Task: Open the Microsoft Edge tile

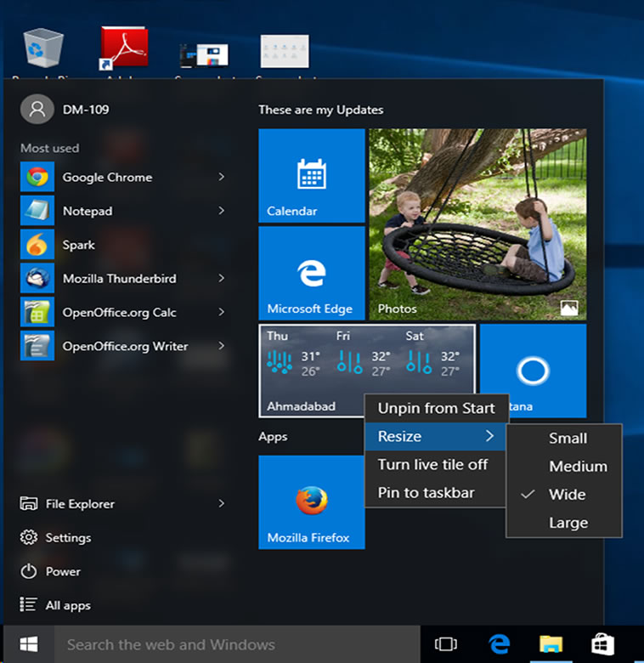Action: click(312, 273)
